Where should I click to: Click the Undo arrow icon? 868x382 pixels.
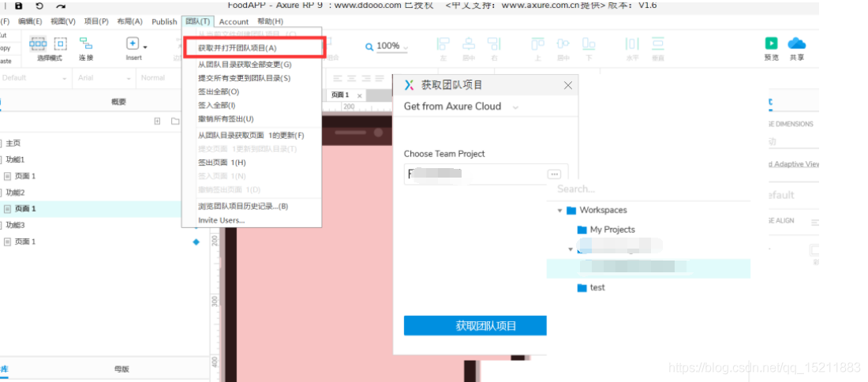39,6
